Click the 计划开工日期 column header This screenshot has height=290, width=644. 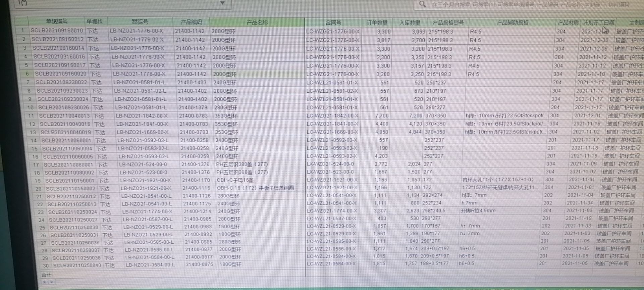tap(598, 22)
